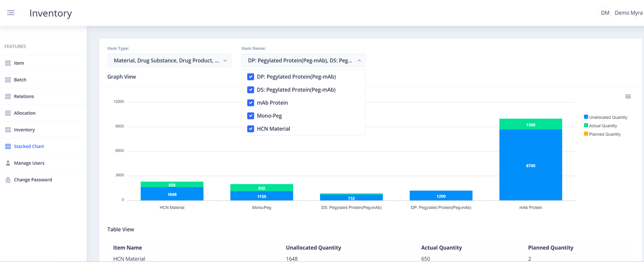
Task: Click the HCN Material table row name
Action: click(x=129, y=259)
